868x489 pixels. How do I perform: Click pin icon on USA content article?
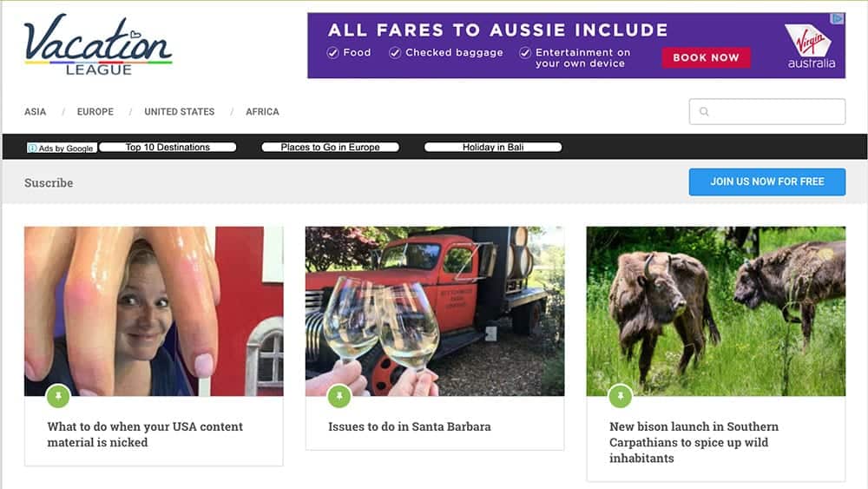[58, 395]
